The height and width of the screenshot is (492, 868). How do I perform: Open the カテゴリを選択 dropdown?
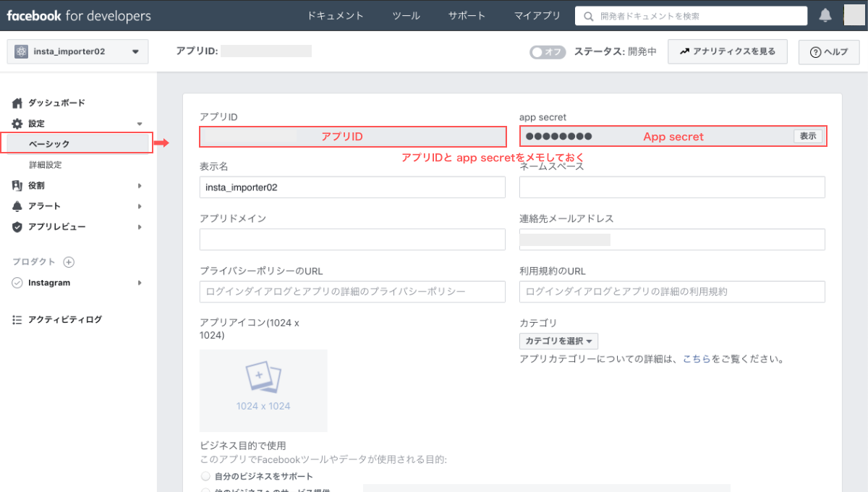558,341
